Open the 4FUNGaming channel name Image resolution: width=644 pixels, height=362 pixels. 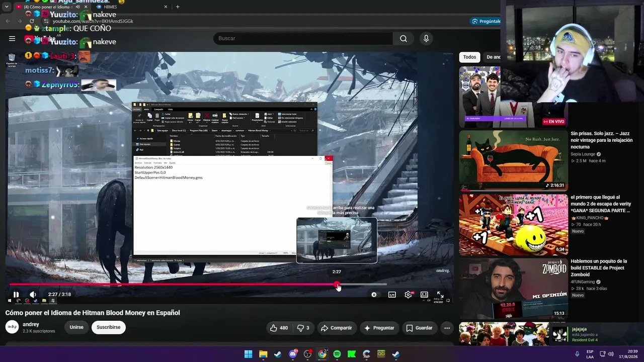pos(584,282)
